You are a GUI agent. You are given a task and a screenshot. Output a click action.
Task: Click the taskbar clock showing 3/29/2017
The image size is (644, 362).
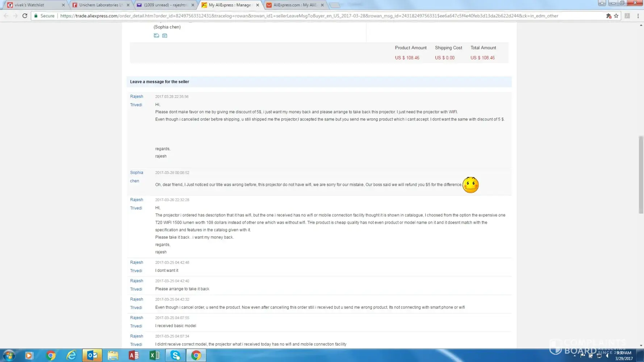click(x=624, y=355)
